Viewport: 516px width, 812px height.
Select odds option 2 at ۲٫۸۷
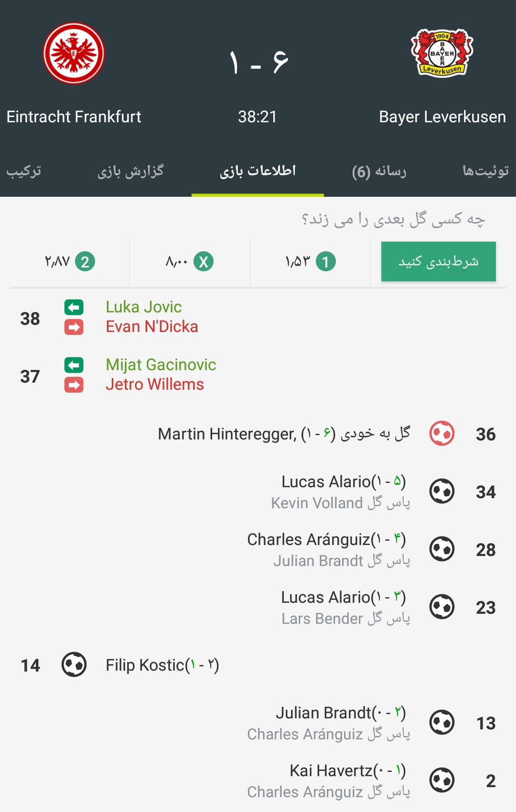pyautogui.click(x=70, y=262)
